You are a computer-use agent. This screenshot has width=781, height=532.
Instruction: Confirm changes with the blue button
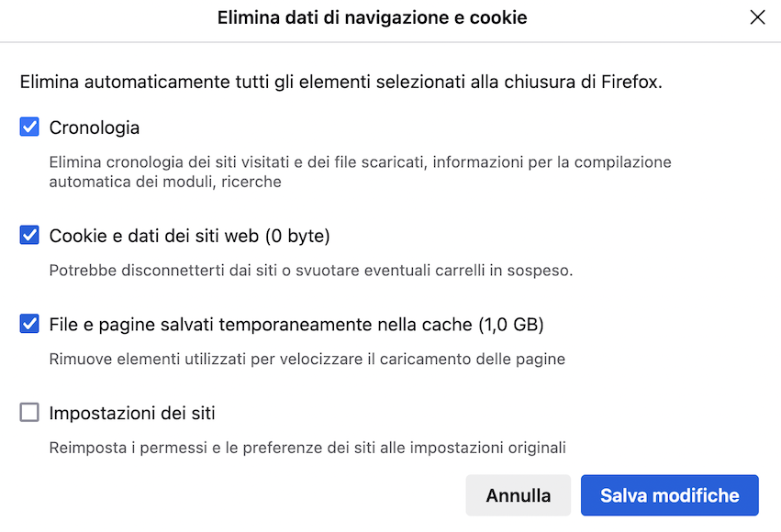pyautogui.click(x=669, y=495)
